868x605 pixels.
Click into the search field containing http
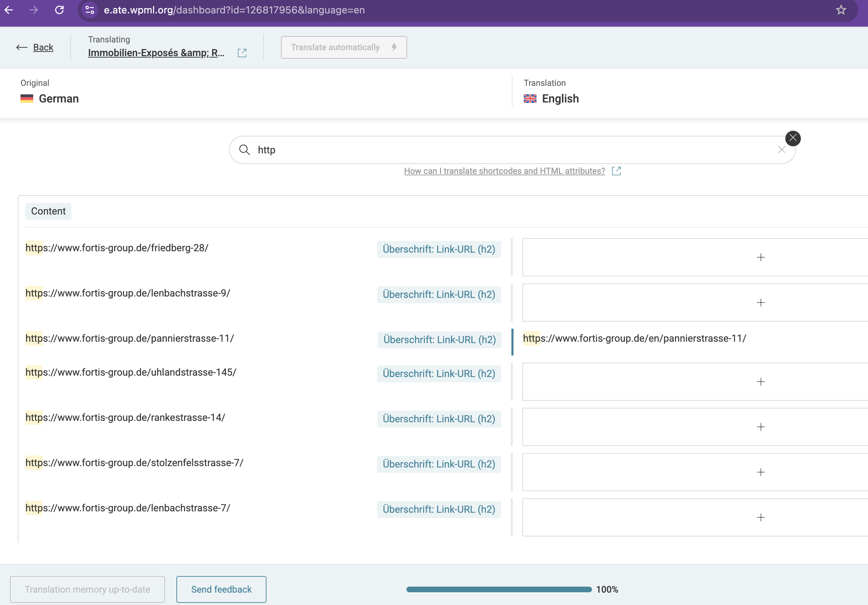point(512,150)
